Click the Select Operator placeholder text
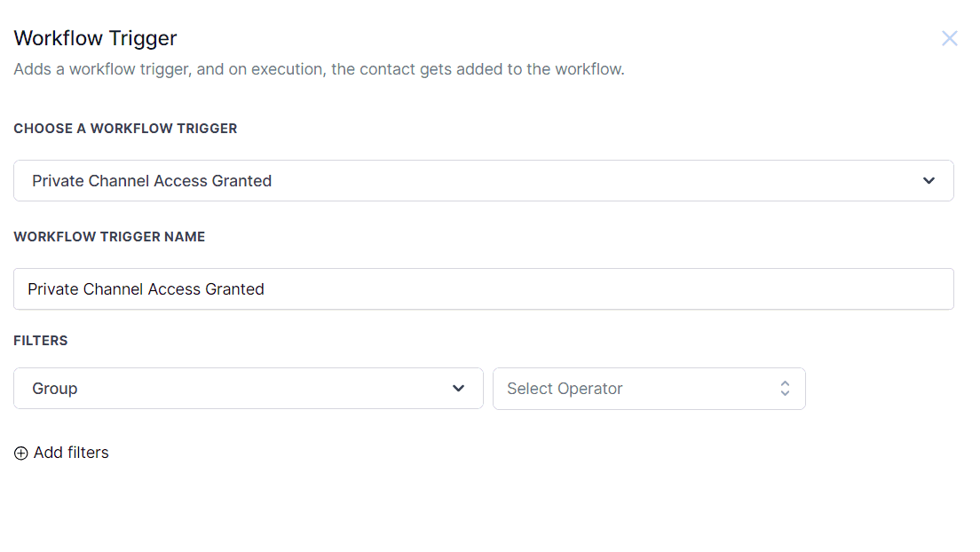980x552 pixels. coord(565,389)
